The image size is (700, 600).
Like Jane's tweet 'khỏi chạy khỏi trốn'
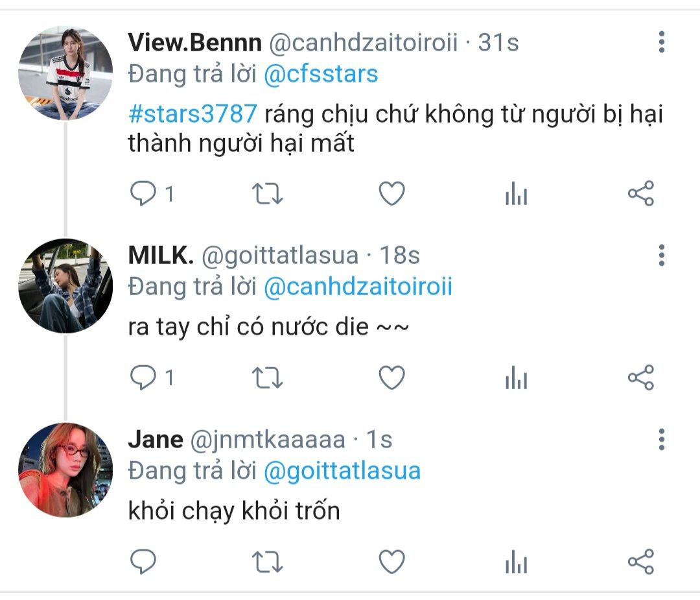point(391,562)
